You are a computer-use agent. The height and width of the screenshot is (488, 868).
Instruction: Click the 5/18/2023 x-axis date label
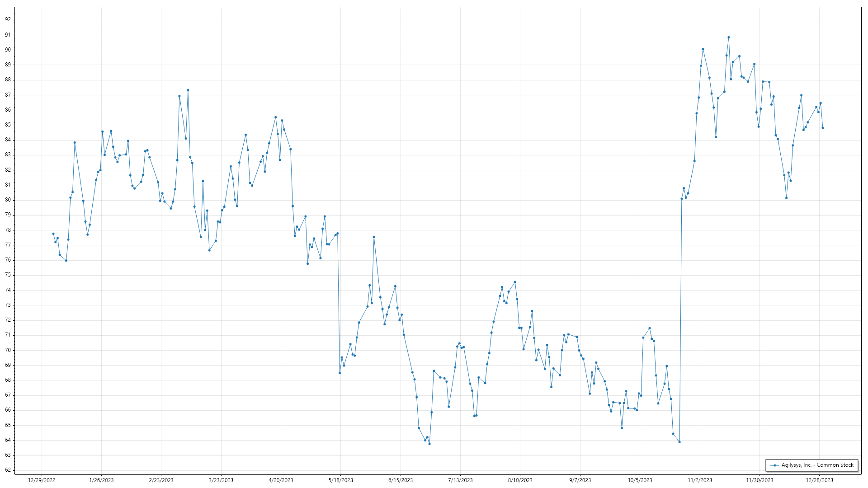pos(340,480)
